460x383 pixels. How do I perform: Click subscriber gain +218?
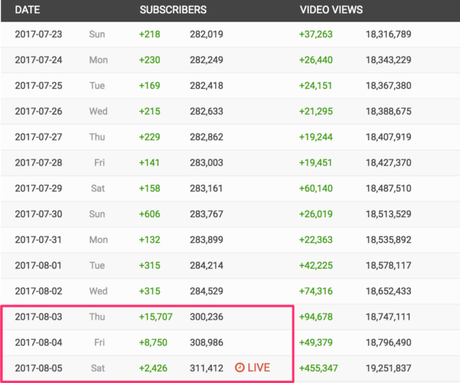(x=150, y=34)
